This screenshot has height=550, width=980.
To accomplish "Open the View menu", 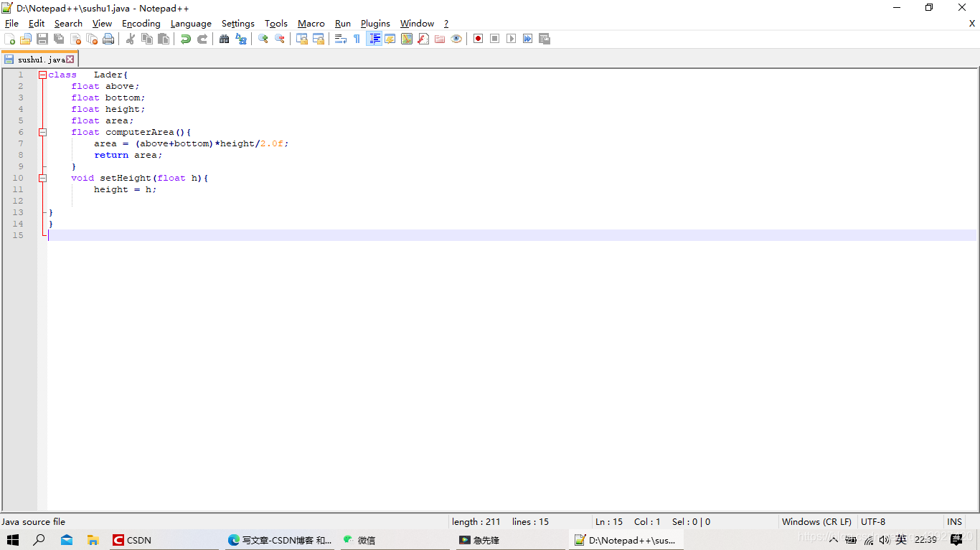I will click(102, 24).
